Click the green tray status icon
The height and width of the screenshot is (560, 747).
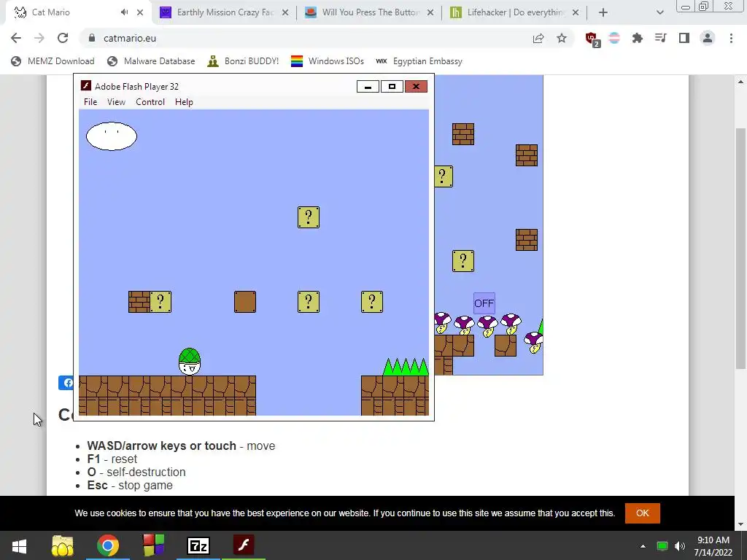(x=662, y=546)
